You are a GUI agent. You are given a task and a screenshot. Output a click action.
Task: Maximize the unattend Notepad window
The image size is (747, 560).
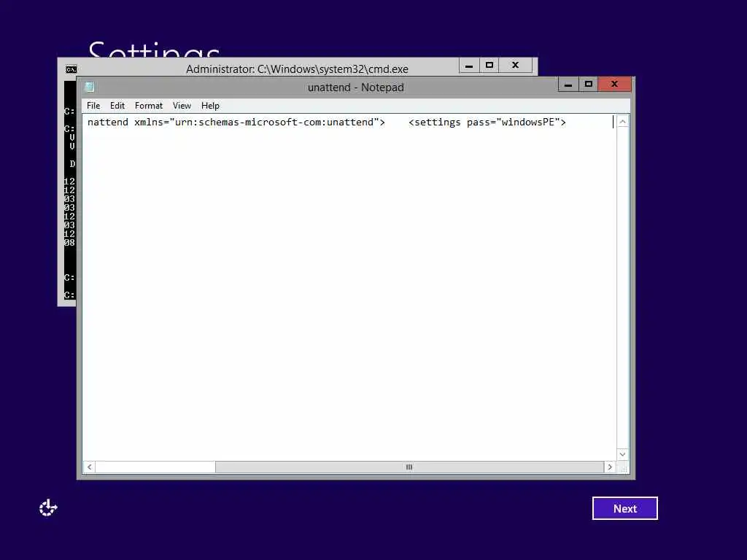point(589,85)
